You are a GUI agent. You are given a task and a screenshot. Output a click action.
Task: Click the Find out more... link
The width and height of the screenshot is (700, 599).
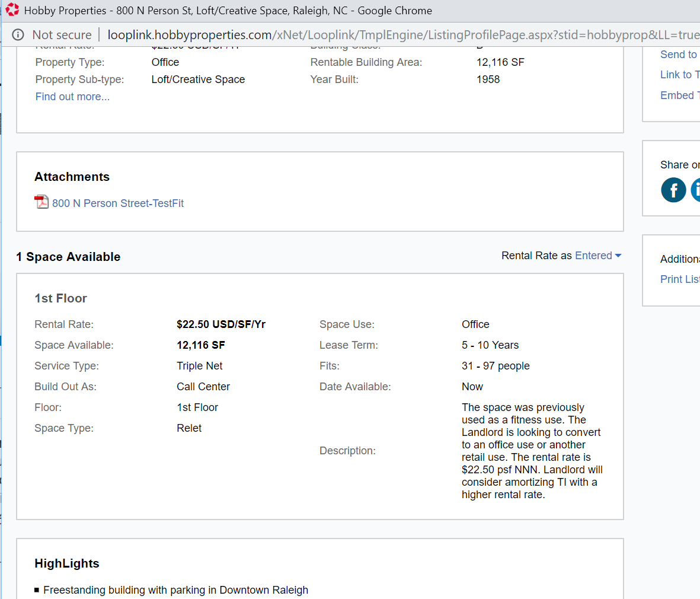coord(72,97)
